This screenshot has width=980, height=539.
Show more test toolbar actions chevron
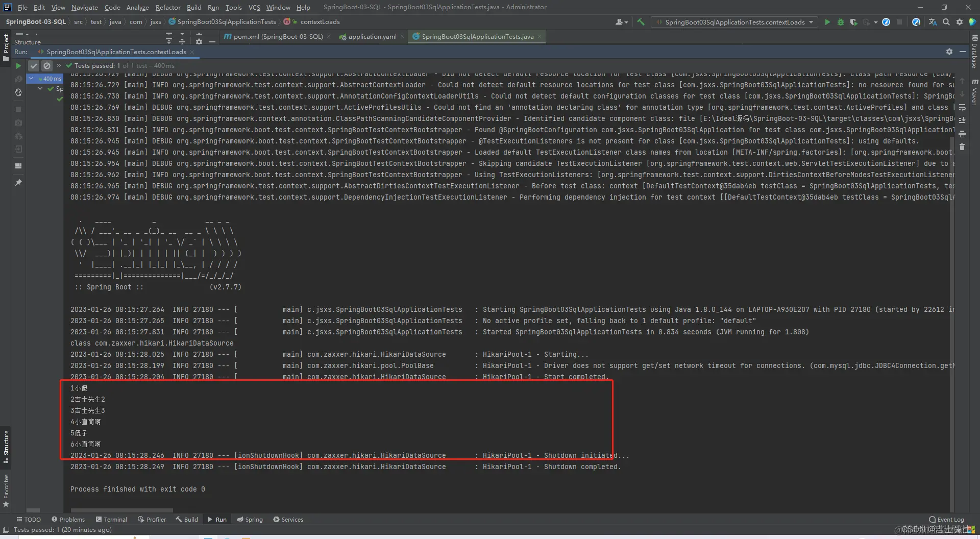click(59, 66)
